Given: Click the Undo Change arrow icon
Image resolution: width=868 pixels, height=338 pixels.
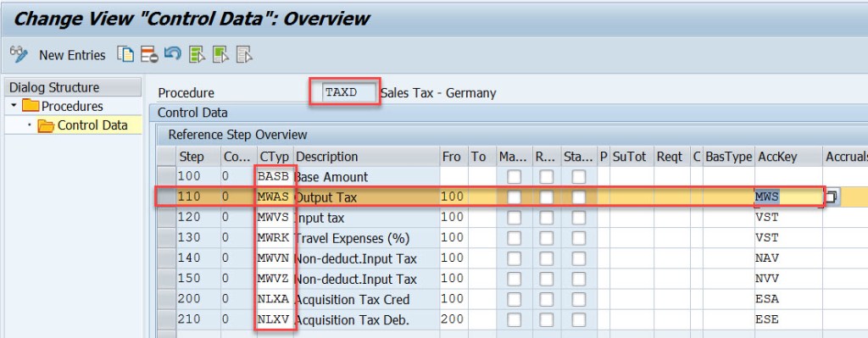Looking at the screenshot, I should [173, 54].
